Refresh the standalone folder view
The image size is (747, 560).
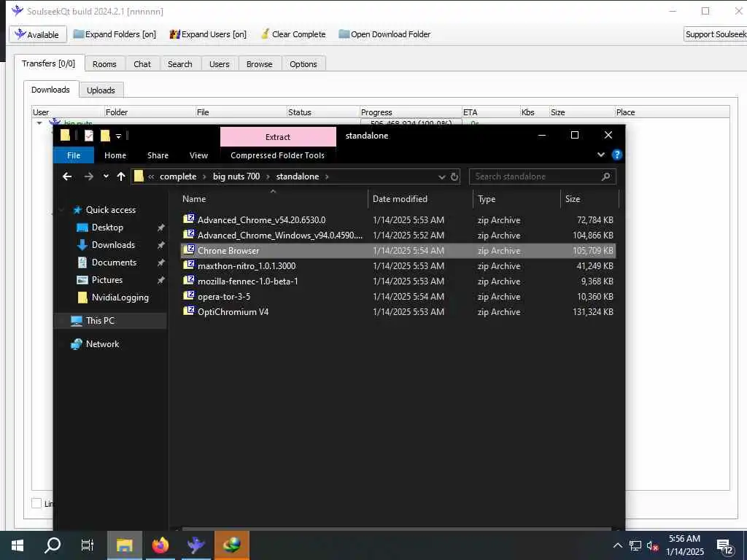pyautogui.click(x=454, y=176)
